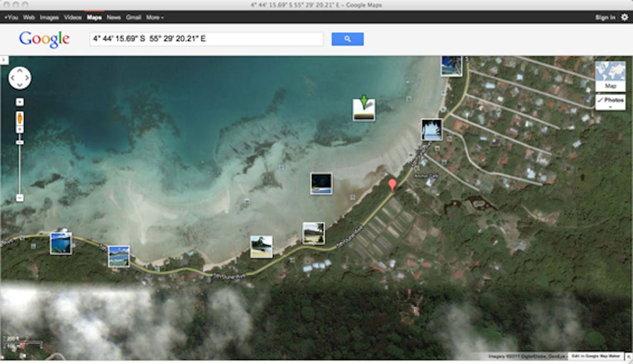633x364 pixels.
Task: Click the orange Street View pegman
Action: [x=20, y=117]
